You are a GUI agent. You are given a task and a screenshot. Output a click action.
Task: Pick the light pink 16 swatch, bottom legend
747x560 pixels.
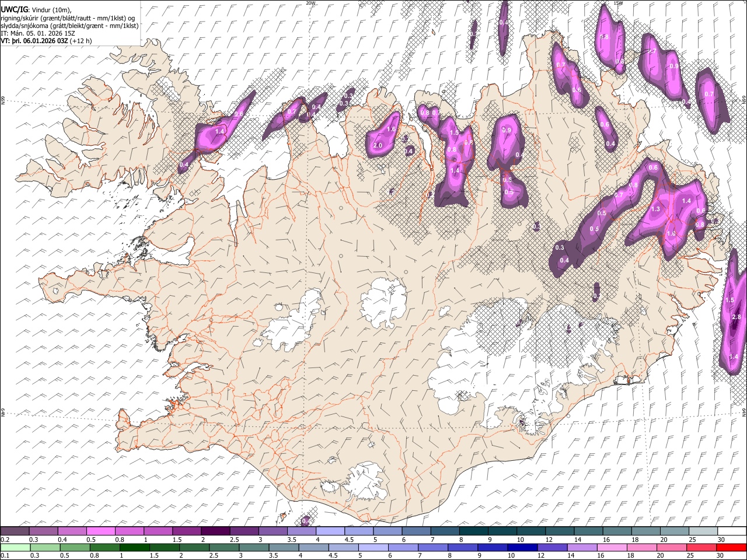coord(612,547)
